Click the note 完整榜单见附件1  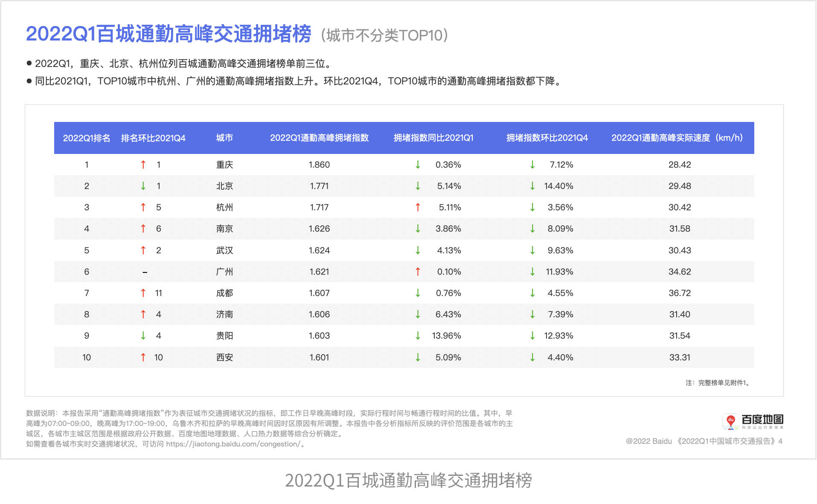718,383
